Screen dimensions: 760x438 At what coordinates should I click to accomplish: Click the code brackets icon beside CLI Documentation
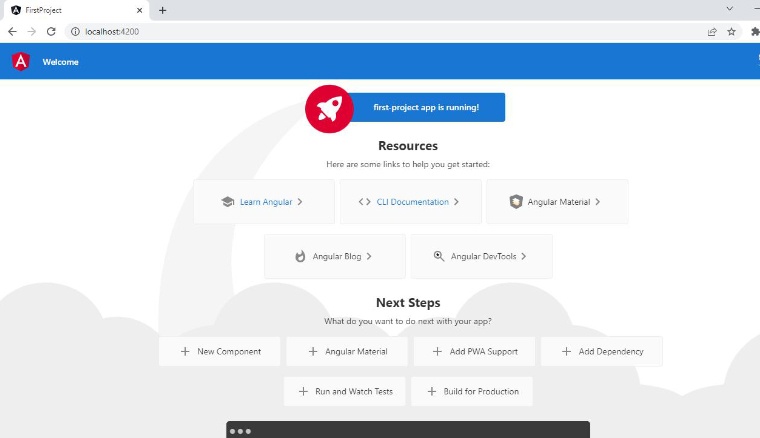click(x=364, y=202)
